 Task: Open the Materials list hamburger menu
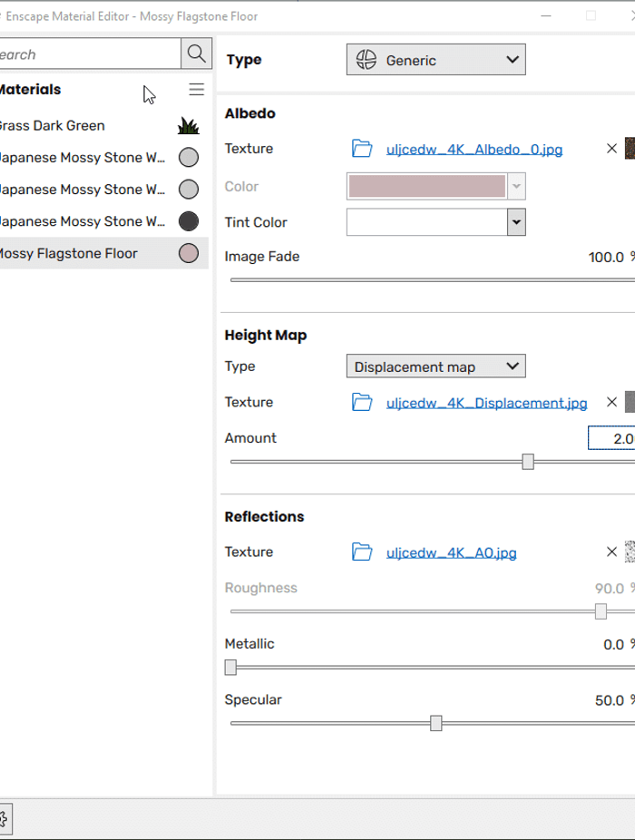pos(196,90)
